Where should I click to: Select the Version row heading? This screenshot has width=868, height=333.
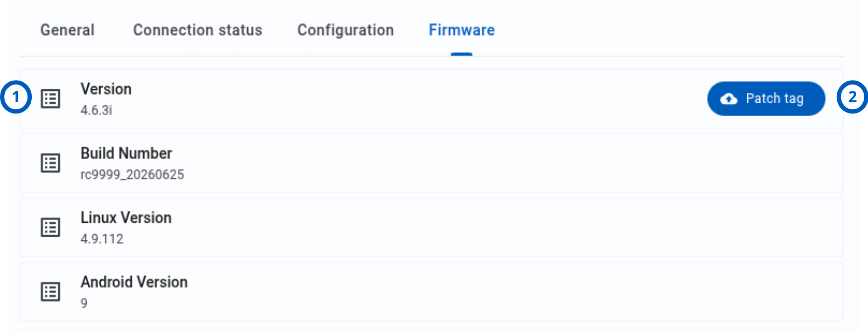(x=106, y=89)
